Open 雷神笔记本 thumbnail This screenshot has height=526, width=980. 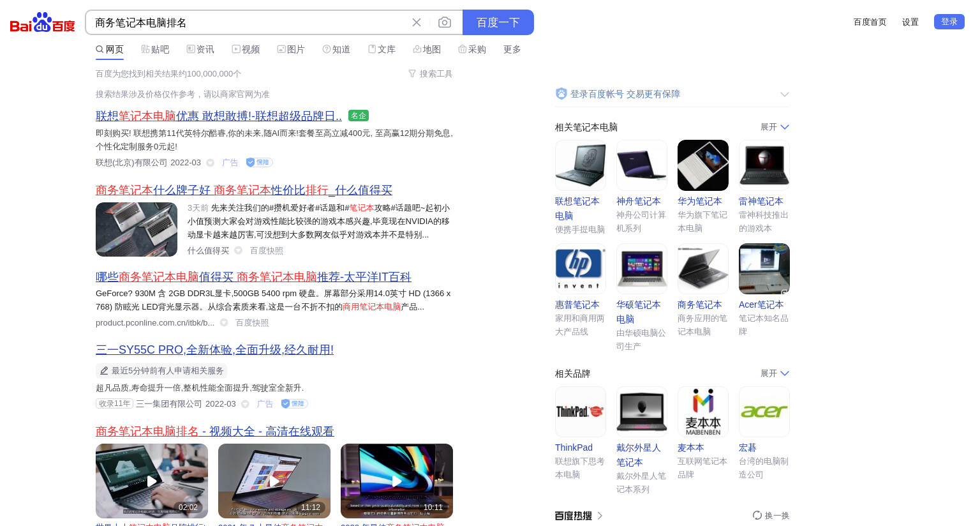[x=764, y=165]
